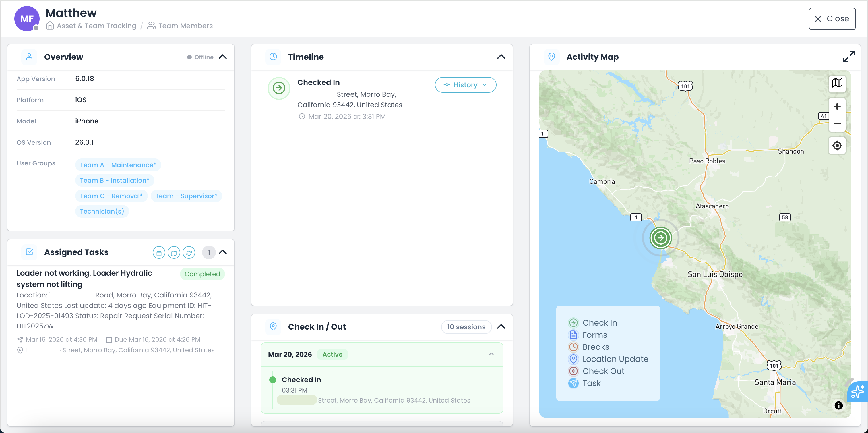The height and width of the screenshot is (433, 868).
Task: Zoom out on the Activity Map
Action: coord(837,124)
